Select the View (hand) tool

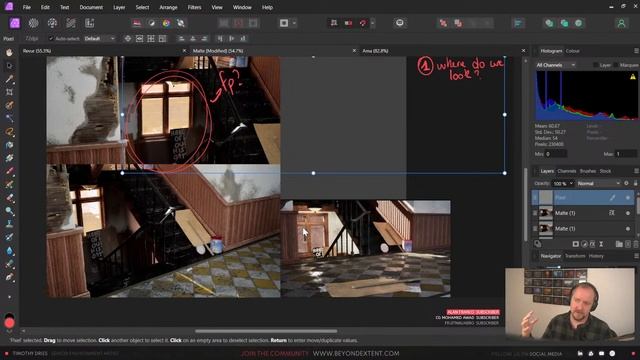9,53
